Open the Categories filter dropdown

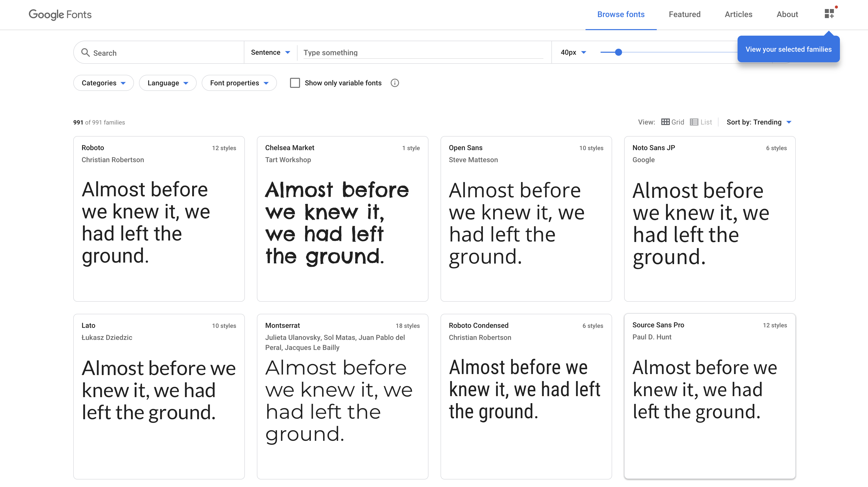(103, 83)
